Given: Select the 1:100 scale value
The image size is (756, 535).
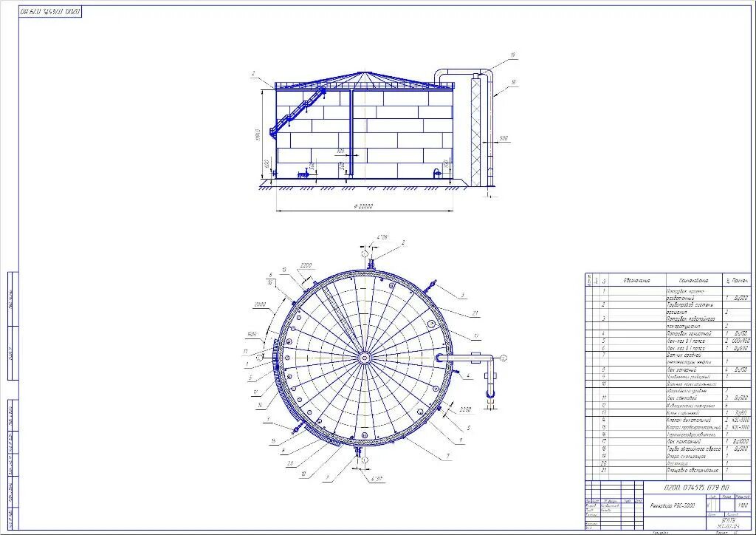Looking at the screenshot, I should point(743,505).
